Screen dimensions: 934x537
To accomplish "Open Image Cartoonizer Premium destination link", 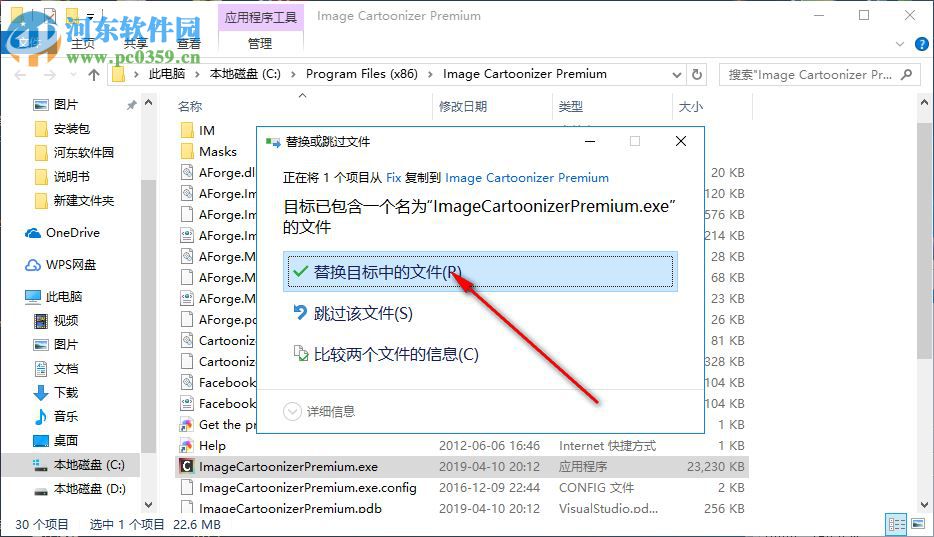I will pos(527,177).
